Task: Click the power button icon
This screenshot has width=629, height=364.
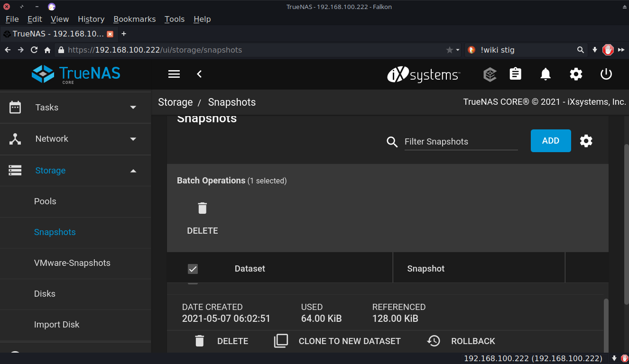Action: [606, 74]
